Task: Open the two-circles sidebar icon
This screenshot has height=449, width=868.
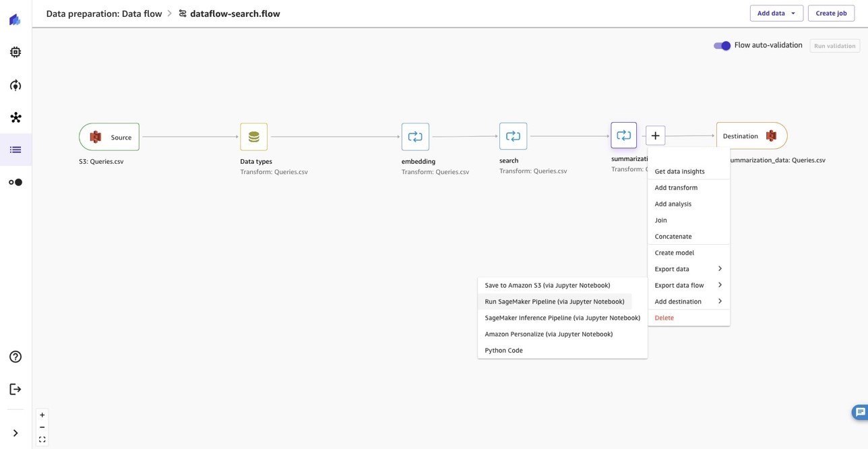Action: (15, 182)
